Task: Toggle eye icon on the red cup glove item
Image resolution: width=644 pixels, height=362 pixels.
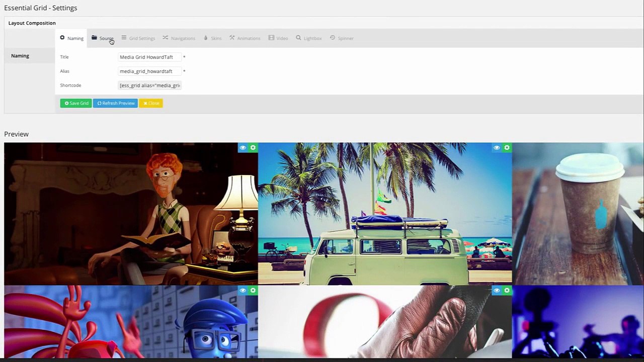Action: tap(497, 291)
